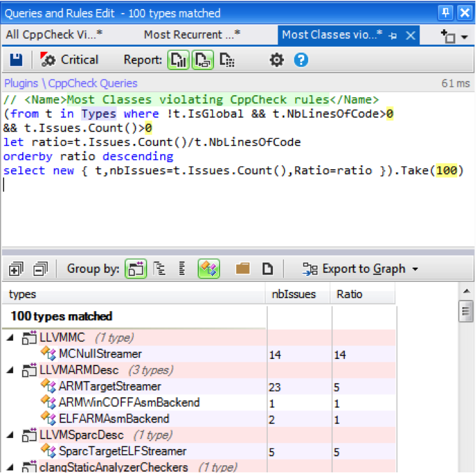Click the nbIssues value 23
Screen dimensions: 476x473
275,387
